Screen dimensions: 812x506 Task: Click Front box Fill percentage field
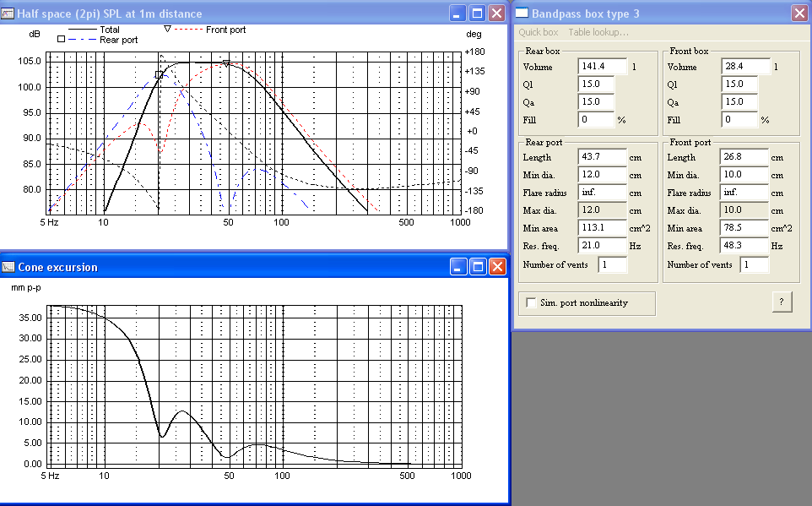click(739, 120)
